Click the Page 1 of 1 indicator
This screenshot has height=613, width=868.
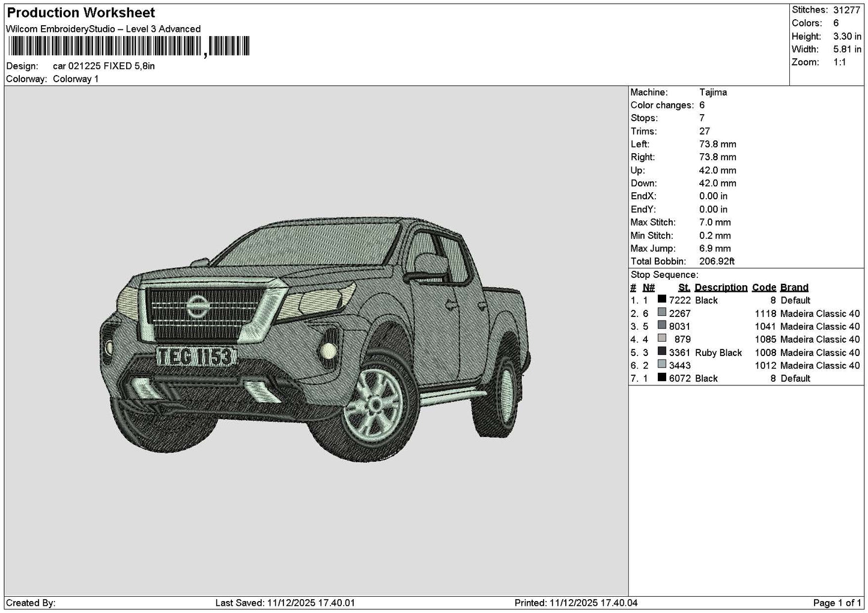[x=837, y=603]
